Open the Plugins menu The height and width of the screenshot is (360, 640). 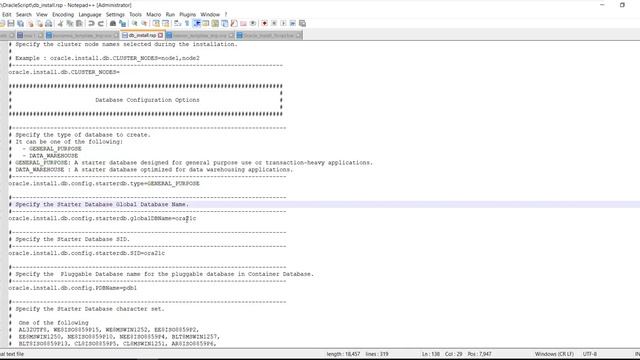click(x=188, y=14)
